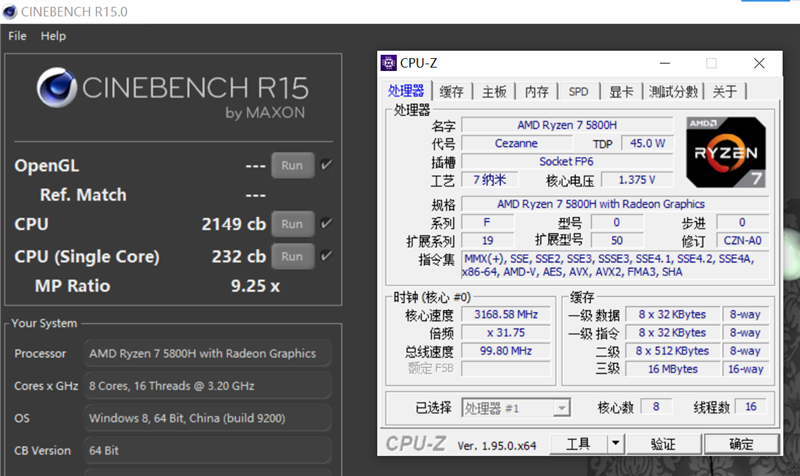Click the 工具 button in CPU-Z

578,444
